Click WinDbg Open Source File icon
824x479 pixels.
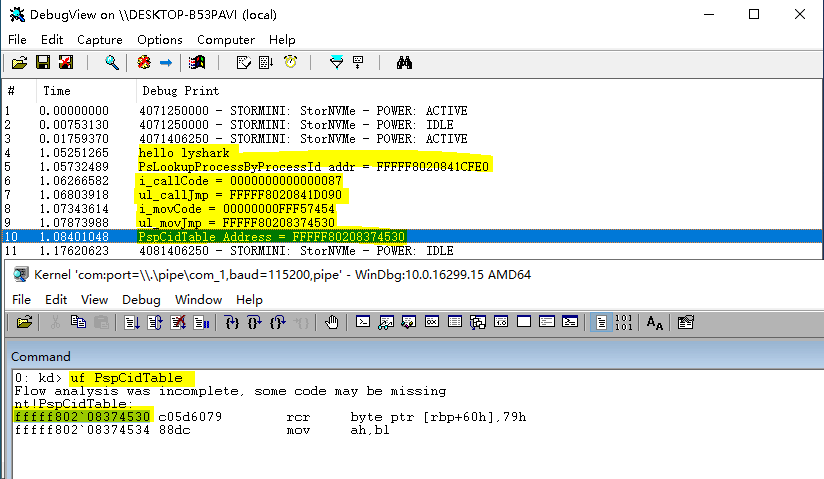(24, 322)
